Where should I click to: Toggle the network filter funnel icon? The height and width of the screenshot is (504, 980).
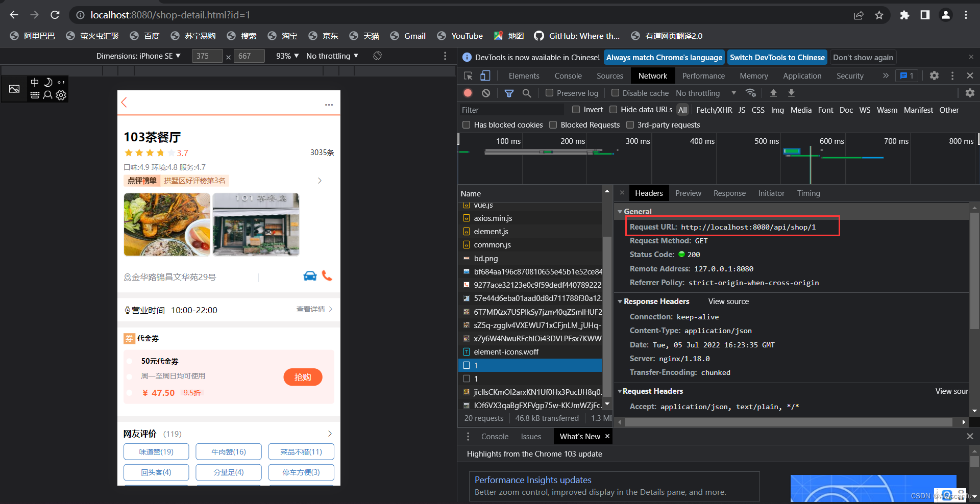tap(509, 93)
